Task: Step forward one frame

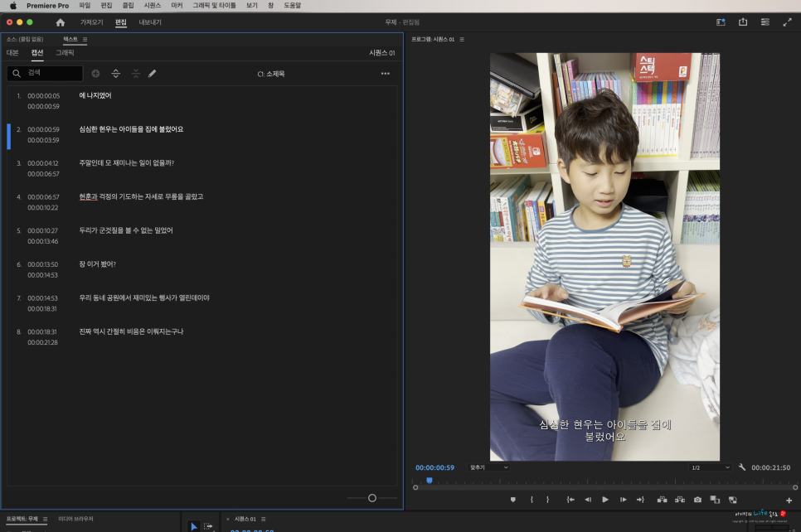Action: pos(624,500)
